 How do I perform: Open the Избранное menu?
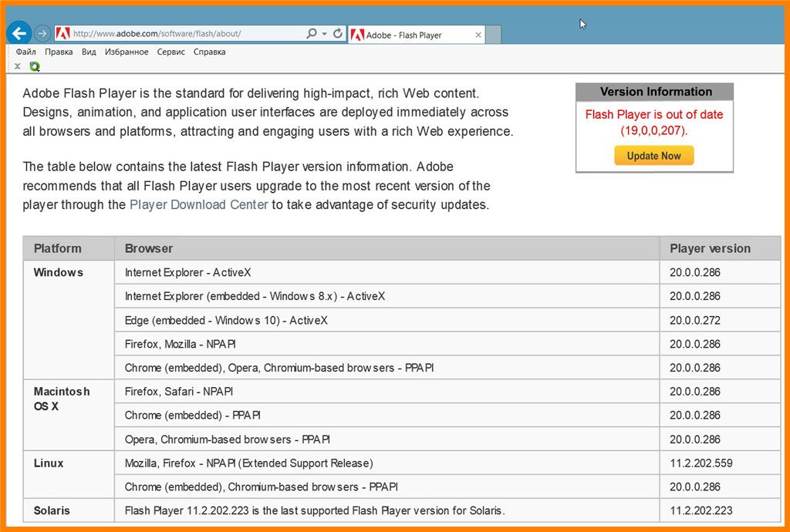(127, 52)
